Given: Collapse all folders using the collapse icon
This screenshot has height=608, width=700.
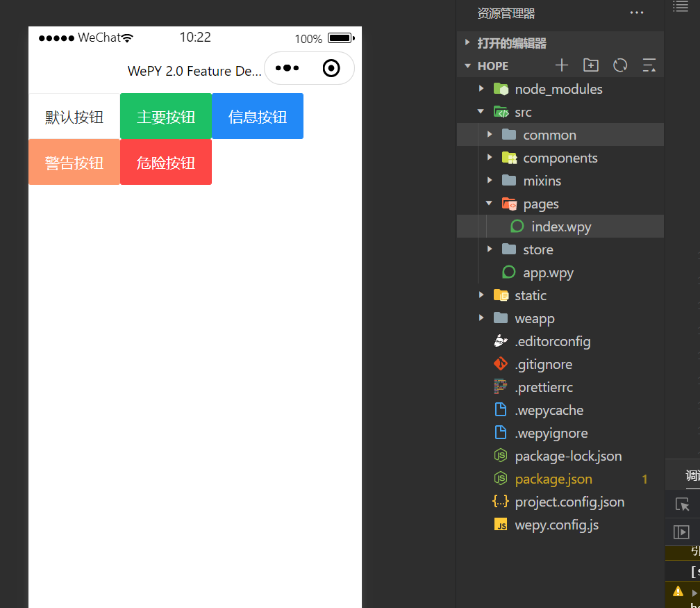Looking at the screenshot, I should [x=649, y=65].
